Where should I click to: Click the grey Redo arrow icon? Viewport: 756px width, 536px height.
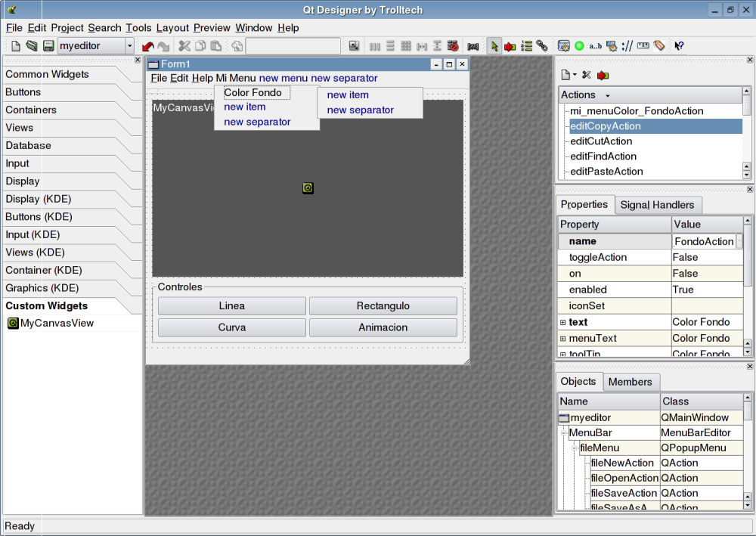[x=164, y=46]
